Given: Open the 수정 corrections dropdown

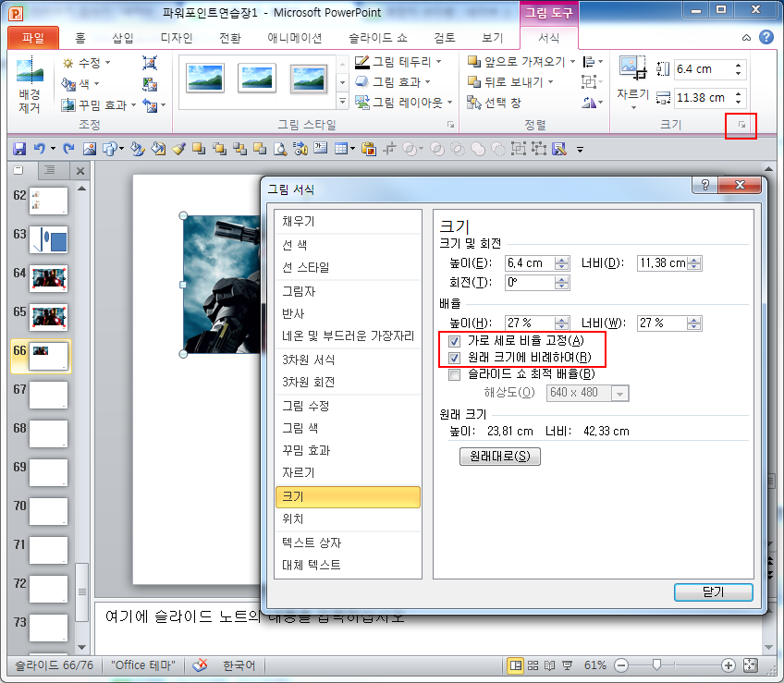Looking at the screenshot, I should click(88, 63).
